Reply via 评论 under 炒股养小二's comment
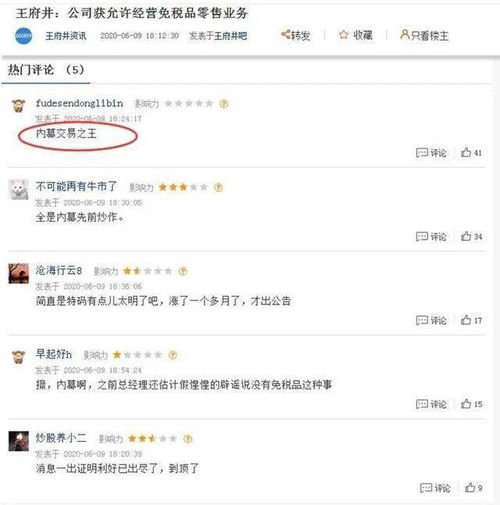This screenshot has height=505, width=500. point(435,488)
